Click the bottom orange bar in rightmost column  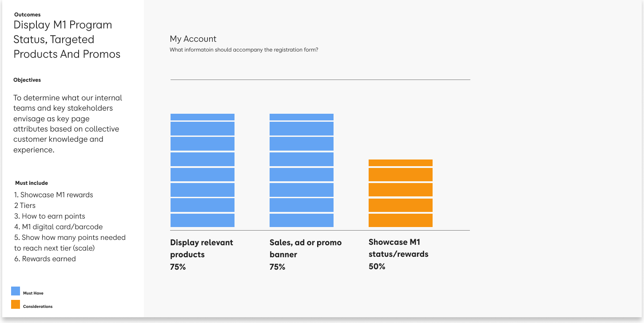400,220
